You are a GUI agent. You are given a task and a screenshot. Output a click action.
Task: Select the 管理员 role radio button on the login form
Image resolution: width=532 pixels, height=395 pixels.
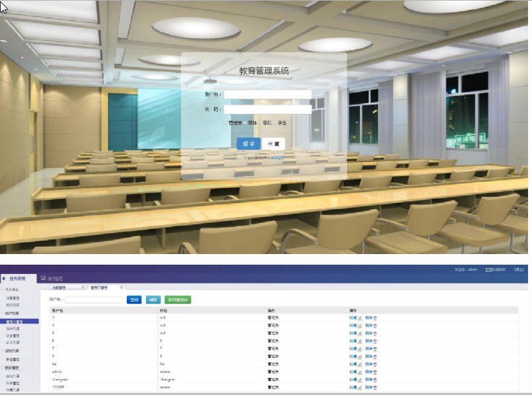pos(225,123)
